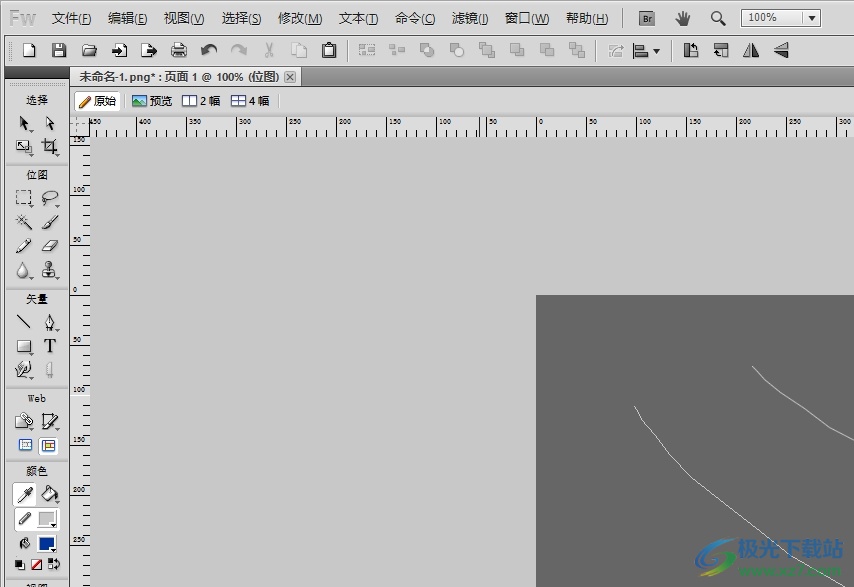This screenshot has height=587, width=854.
Task: Set default stroke and fill colors
Action: [20, 564]
